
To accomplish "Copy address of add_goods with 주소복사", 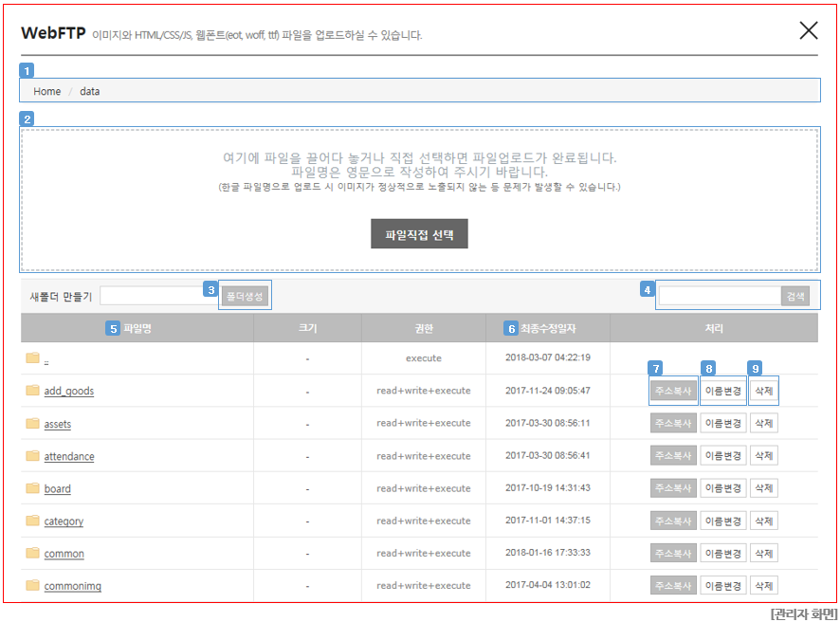I will click(x=673, y=391).
